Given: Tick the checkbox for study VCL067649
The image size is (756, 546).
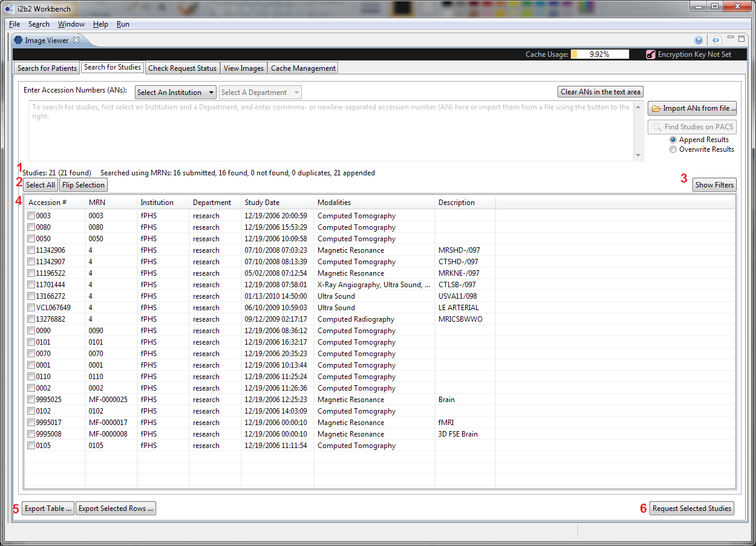Looking at the screenshot, I should pos(31,308).
